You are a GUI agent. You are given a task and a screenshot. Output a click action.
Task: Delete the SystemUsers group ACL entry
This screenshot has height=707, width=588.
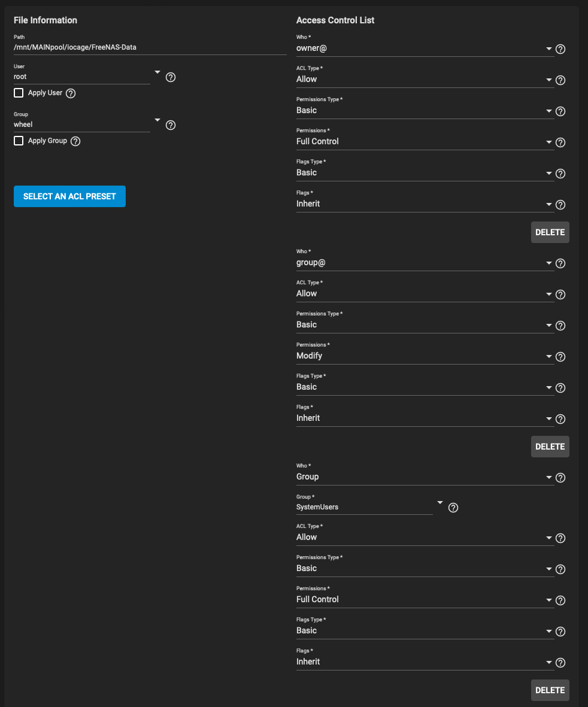(550, 690)
